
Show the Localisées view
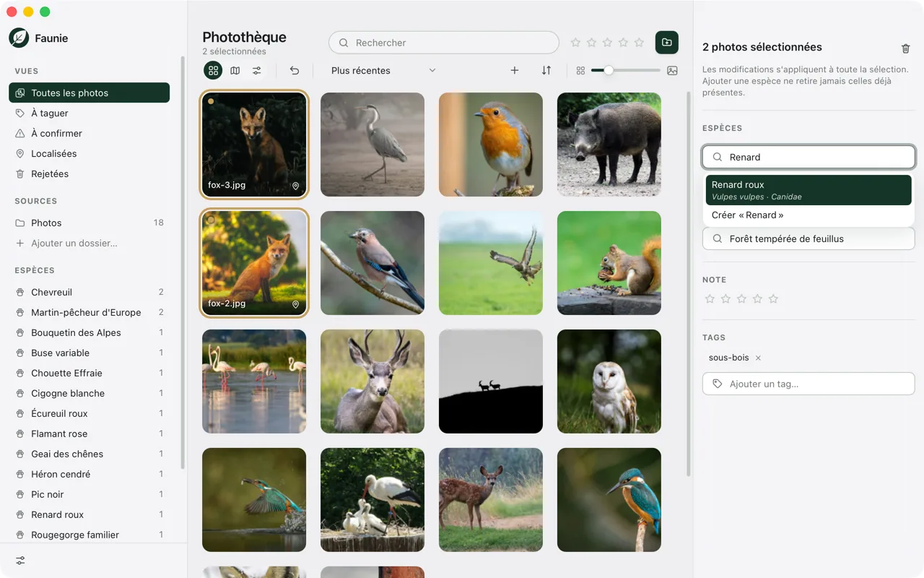coord(90,154)
